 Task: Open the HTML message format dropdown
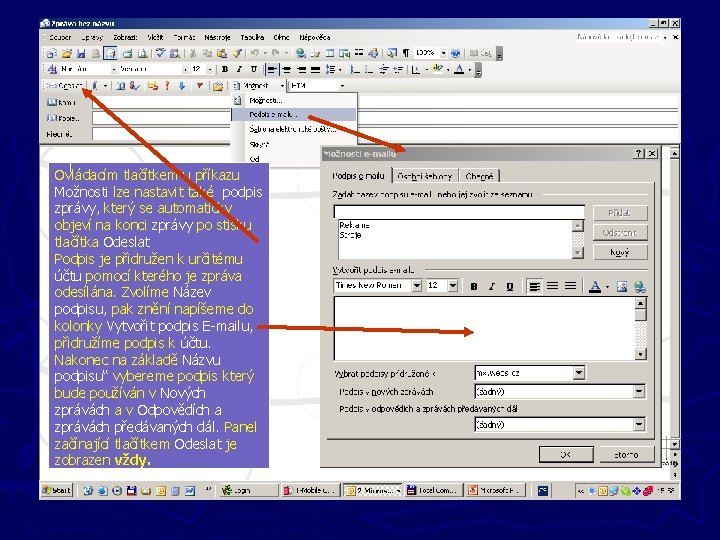(342, 86)
